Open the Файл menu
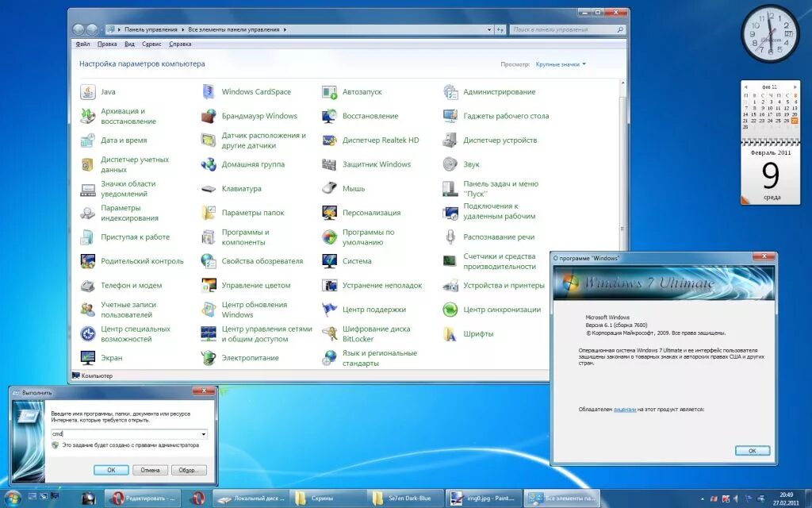The image size is (812, 508). pos(82,44)
